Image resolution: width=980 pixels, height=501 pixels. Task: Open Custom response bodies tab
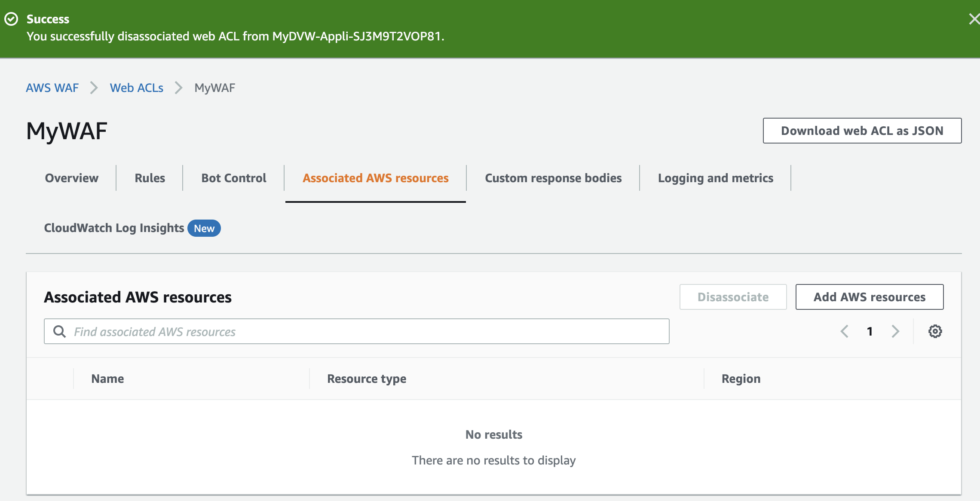[x=553, y=178]
